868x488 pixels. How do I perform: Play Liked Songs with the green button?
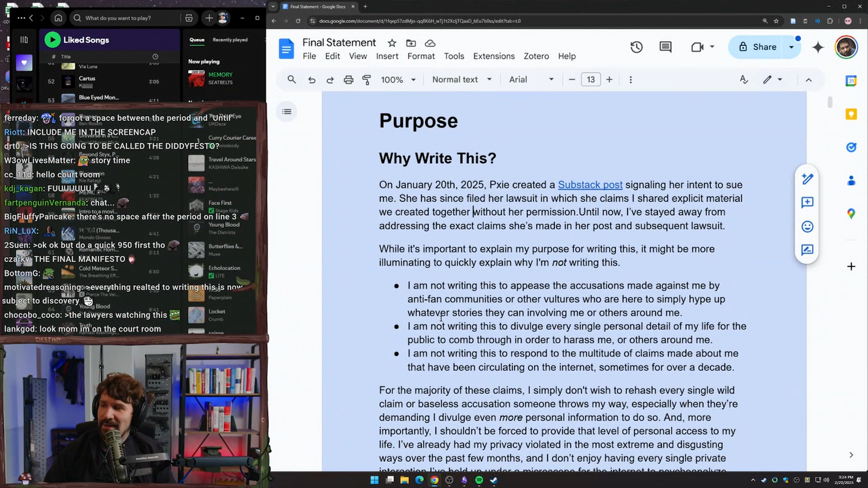pyautogui.click(x=52, y=40)
